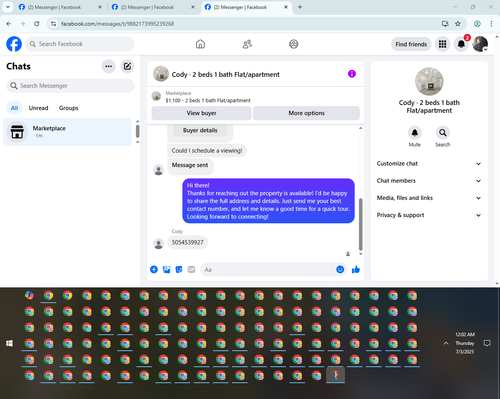Open the Windows Start button
The image size is (500, 399).
(9, 343)
